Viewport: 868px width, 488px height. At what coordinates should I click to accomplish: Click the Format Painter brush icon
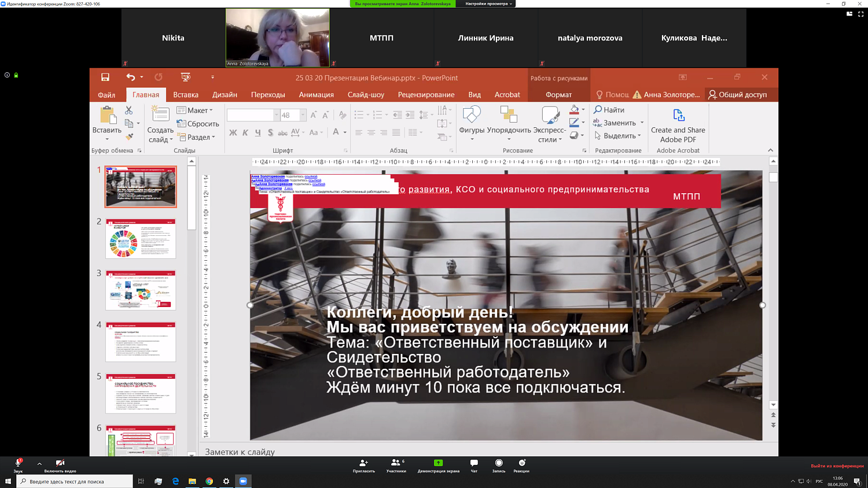tap(129, 136)
